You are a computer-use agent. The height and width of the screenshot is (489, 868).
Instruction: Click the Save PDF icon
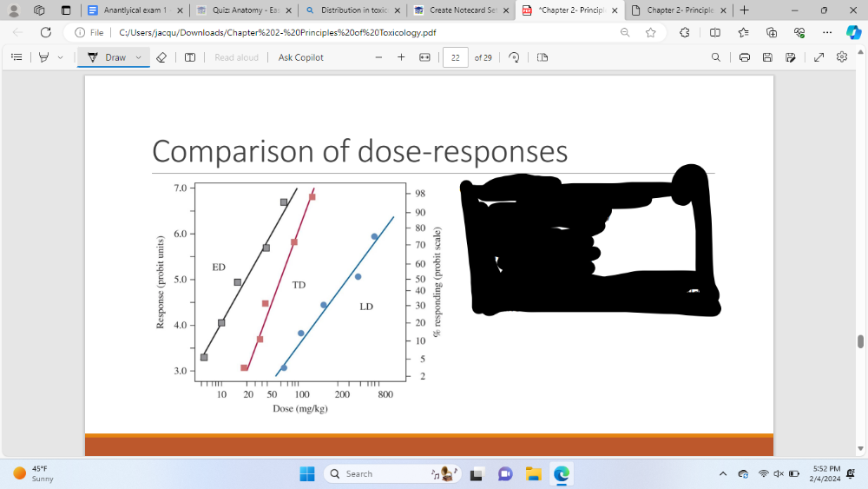(767, 57)
